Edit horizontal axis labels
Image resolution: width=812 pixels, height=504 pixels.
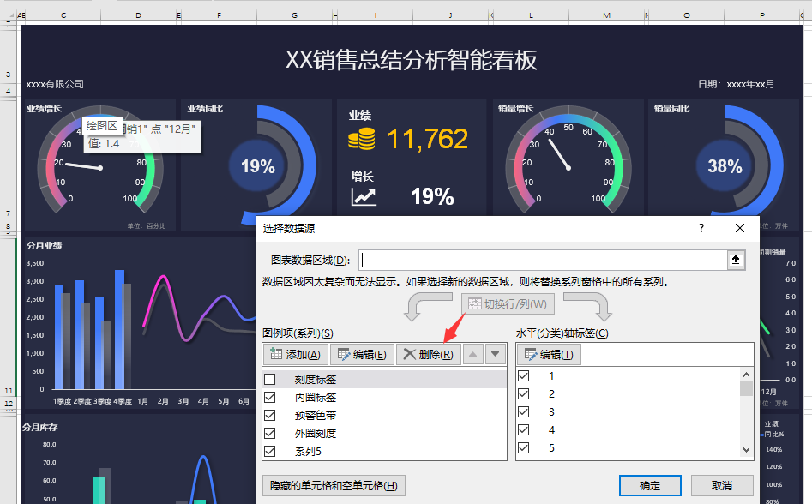[549, 355]
